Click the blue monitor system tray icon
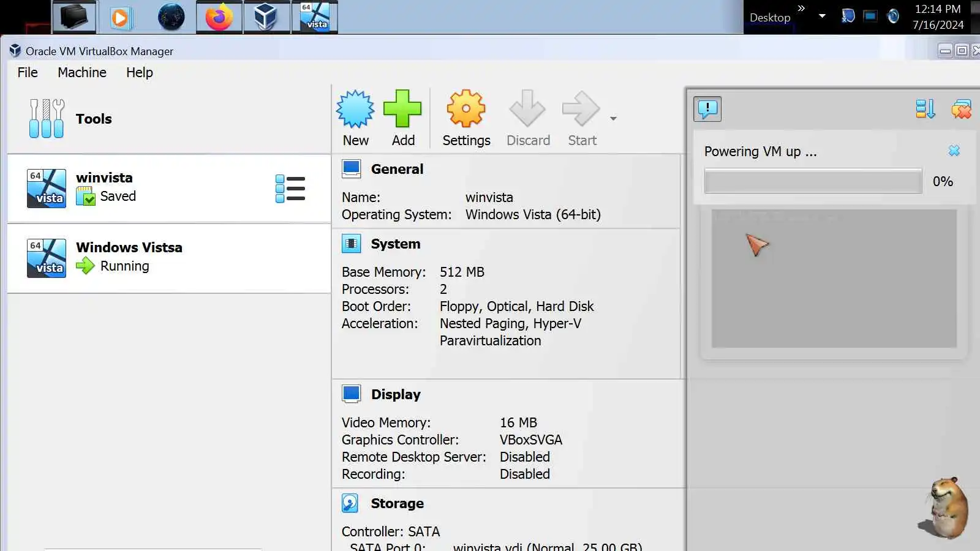The width and height of the screenshot is (980, 551). tap(870, 17)
